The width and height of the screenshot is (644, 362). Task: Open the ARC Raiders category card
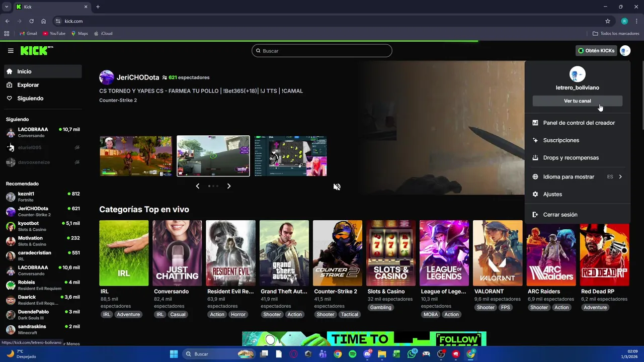coord(551,253)
